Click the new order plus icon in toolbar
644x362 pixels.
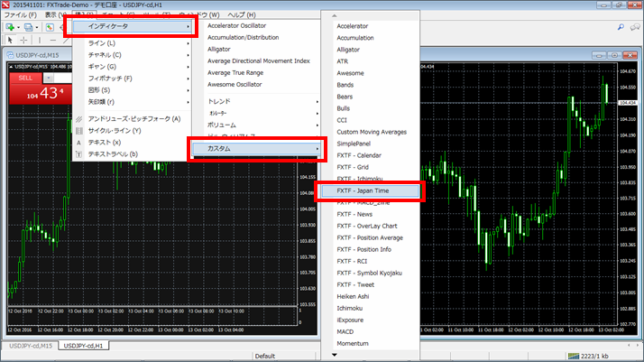pos(10,27)
